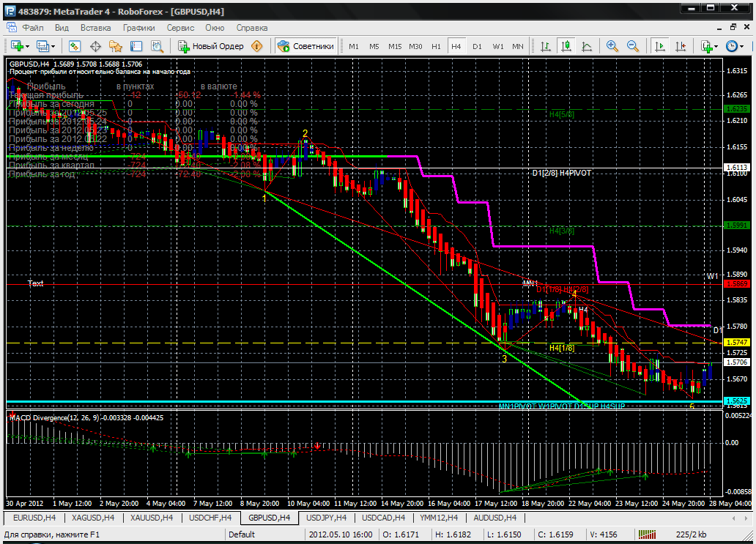
Task: Toggle chart shift from right edge
Action: 681,46
